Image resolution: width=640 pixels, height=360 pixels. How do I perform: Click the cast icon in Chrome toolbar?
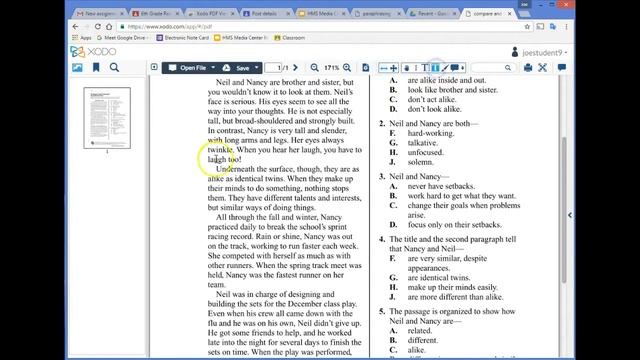click(x=540, y=27)
